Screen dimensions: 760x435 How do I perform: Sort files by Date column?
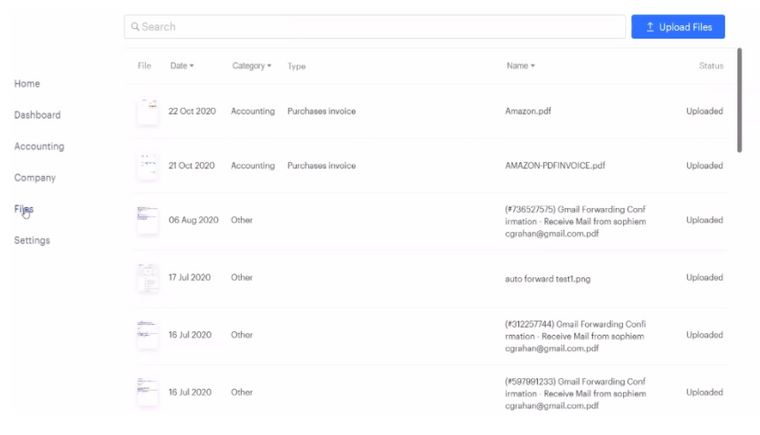(181, 66)
